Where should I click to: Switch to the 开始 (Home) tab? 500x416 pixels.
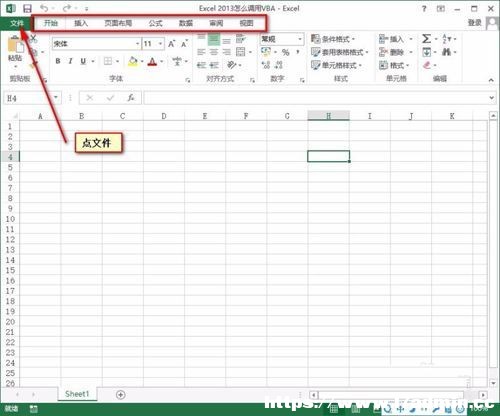click(51, 23)
